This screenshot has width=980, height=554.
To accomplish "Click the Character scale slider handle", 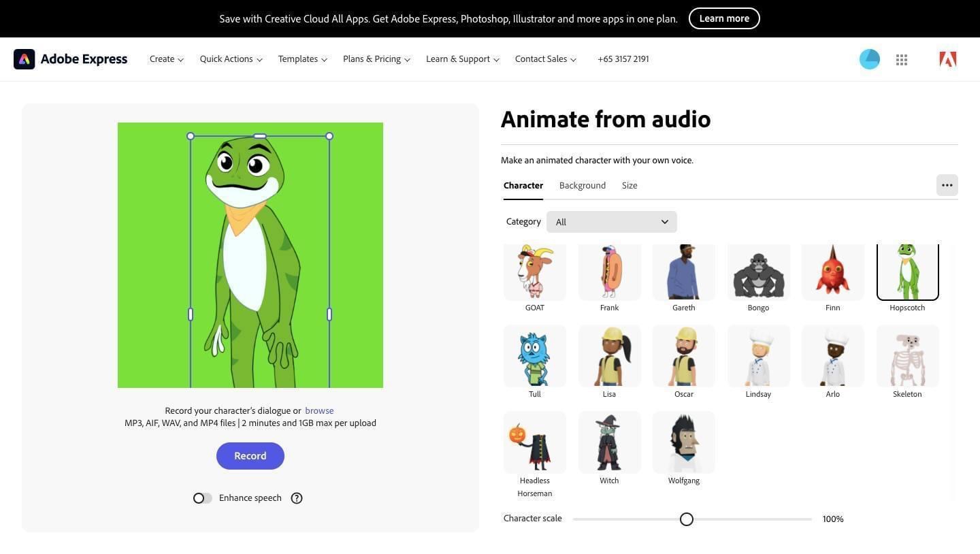I will click(x=687, y=519).
